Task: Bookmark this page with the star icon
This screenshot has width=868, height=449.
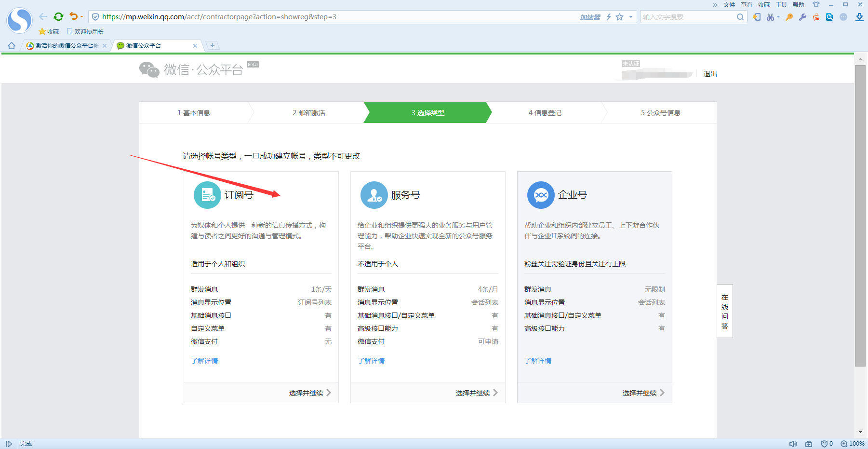Action: (620, 17)
